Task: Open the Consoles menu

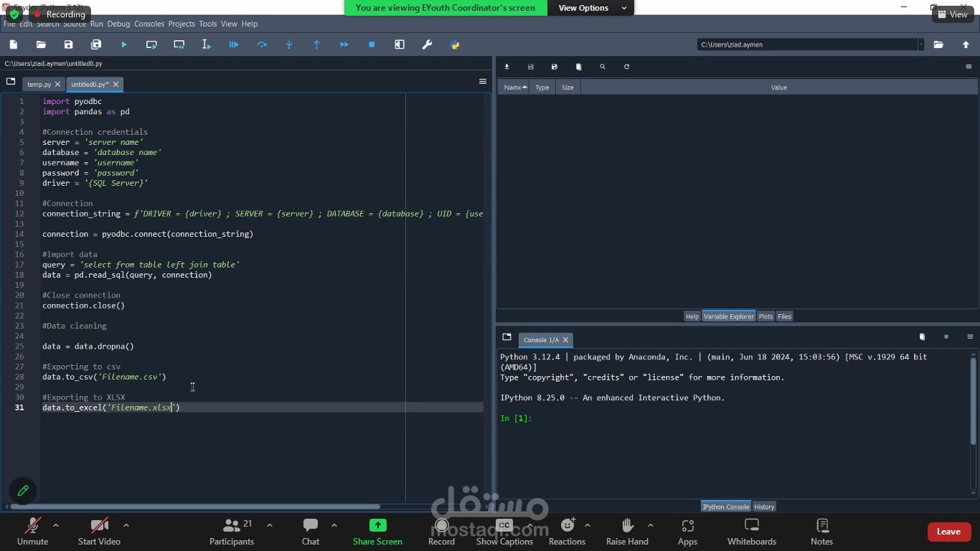Action: pos(149,24)
